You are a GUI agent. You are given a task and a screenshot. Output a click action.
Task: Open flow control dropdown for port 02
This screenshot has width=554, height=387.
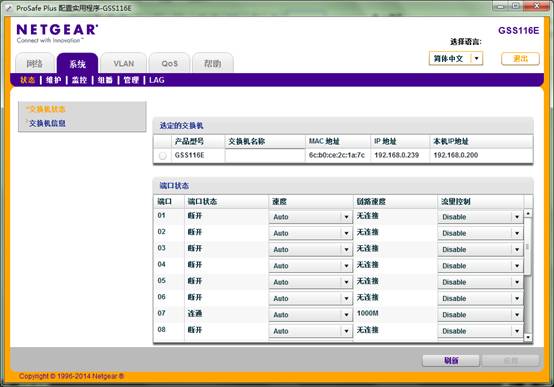(480, 233)
